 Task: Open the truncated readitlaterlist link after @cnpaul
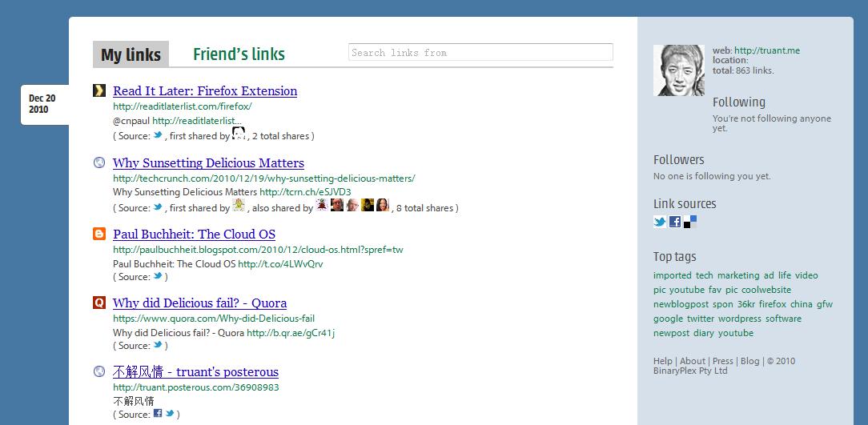click(x=196, y=121)
